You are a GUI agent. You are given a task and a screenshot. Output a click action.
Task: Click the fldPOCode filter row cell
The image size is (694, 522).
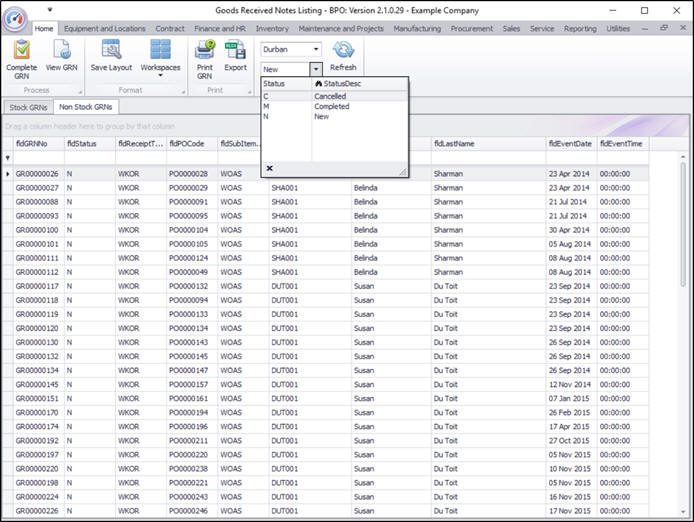click(191, 158)
